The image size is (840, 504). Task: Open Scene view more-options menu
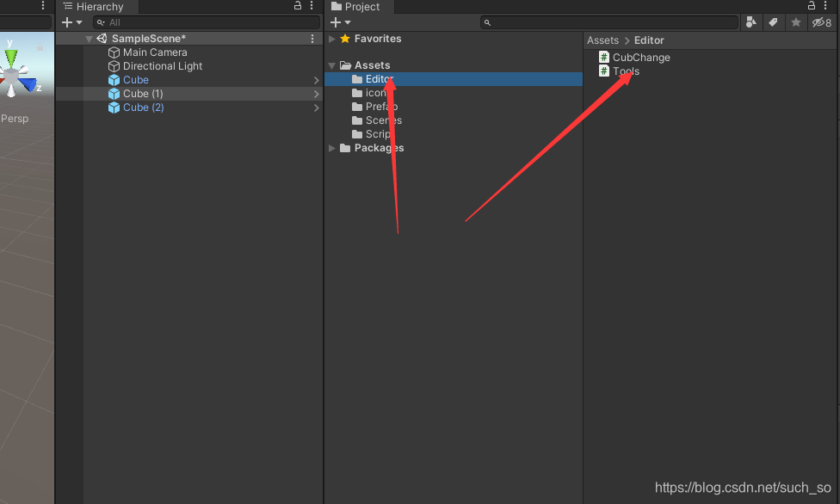[43, 6]
